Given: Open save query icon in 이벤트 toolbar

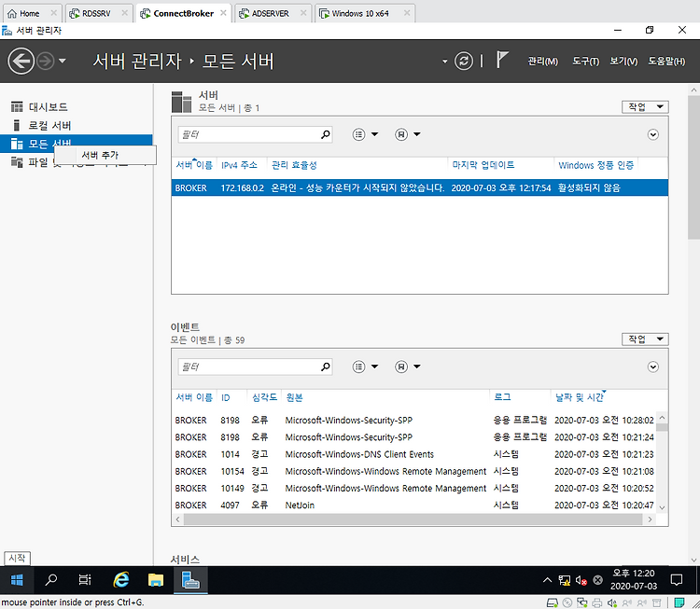Looking at the screenshot, I should pyautogui.click(x=401, y=367).
